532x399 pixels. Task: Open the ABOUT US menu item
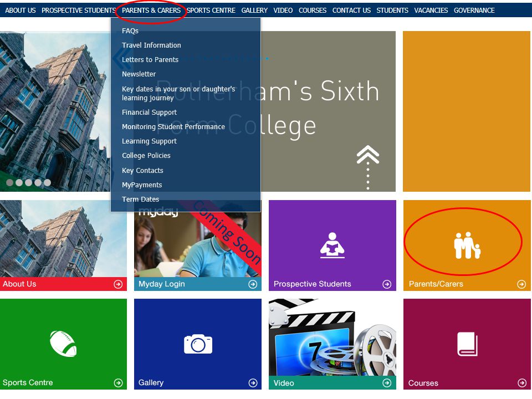(x=21, y=11)
